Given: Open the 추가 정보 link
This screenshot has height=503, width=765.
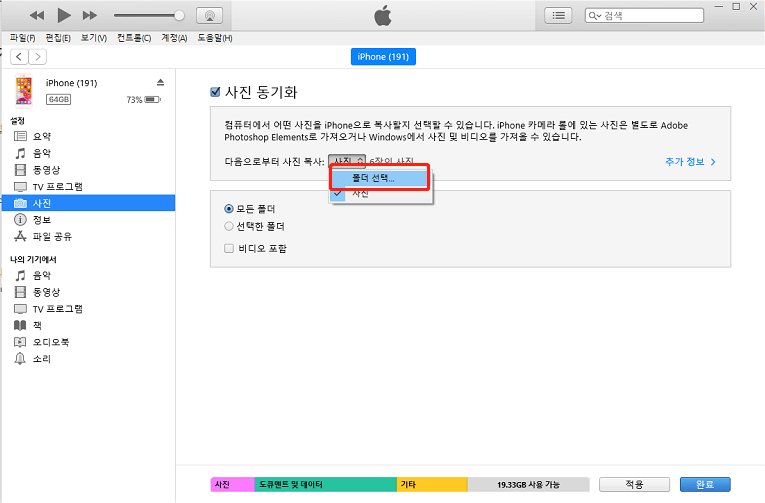Looking at the screenshot, I should (x=690, y=161).
